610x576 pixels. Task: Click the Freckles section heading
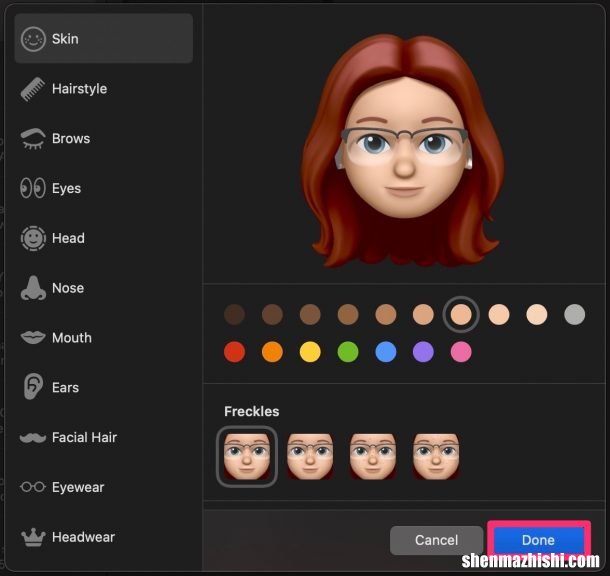coord(252,411)
